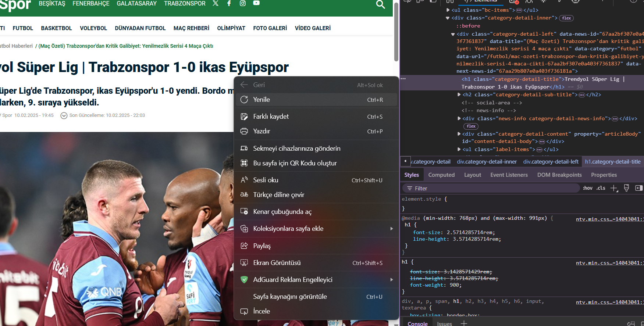Click the plus icon next to Issues tab
This screenshot has width=644, height=326.
[464, 323]
